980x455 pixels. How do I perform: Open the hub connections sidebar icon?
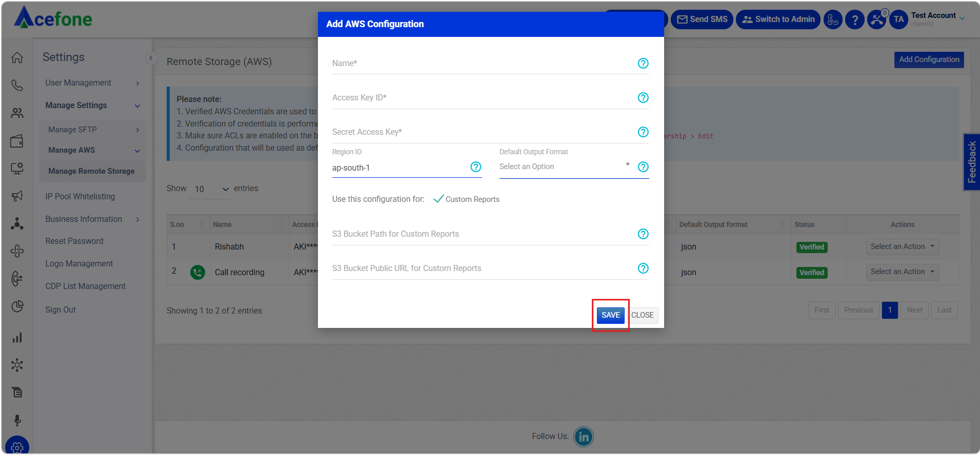pyautogui.click(x=17, y=365)
